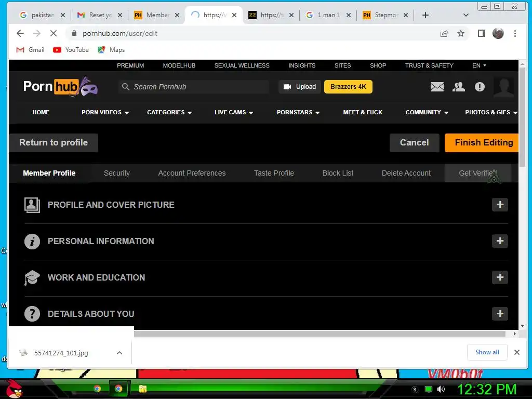Expand Work and Education section
The width and height of the screenshot is (532, 399).
500,277
